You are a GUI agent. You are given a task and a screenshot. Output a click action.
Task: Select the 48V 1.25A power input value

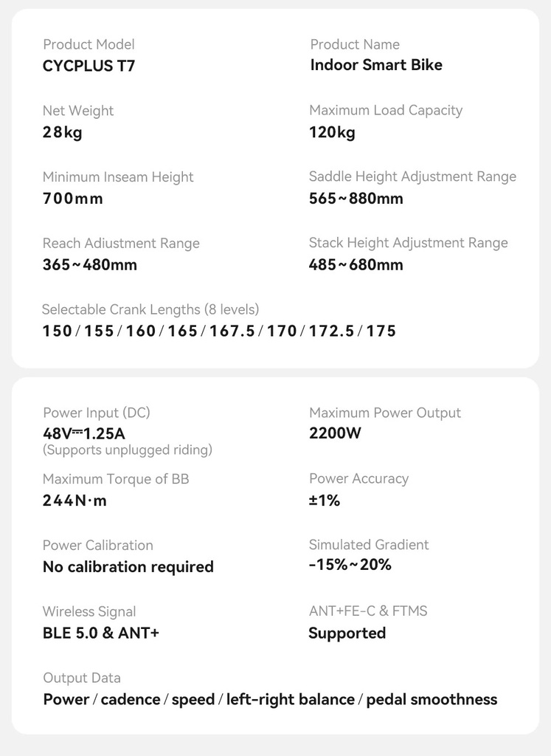coord(84,433)
